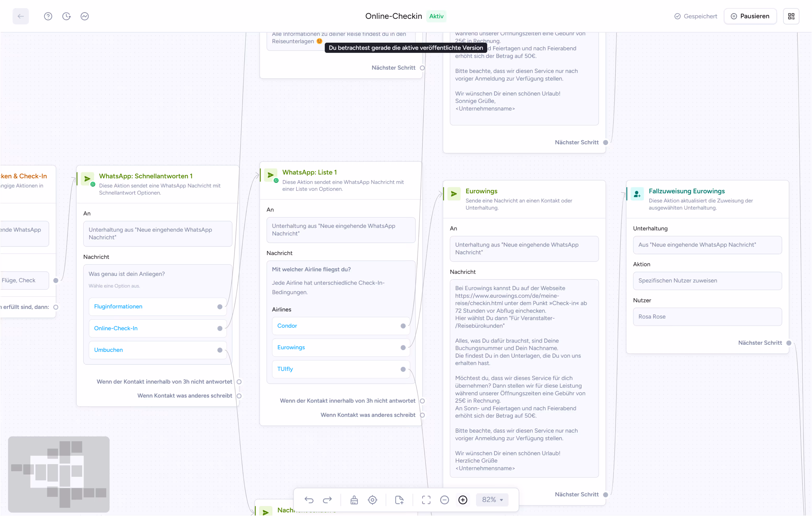This screenshot has height=516, width=812.
Task: Click the center-target crosshair icon
Action: click(x=372, y=500)
